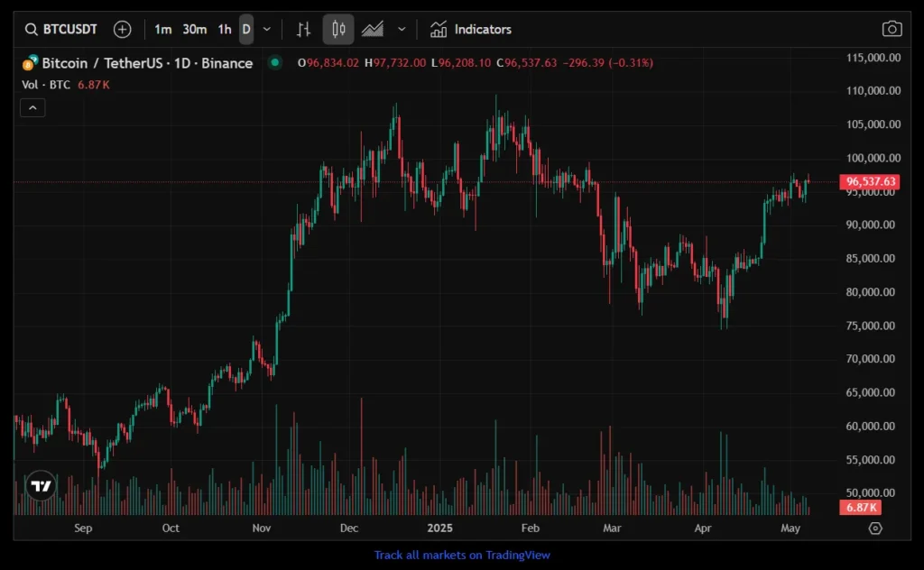Expand the chart style dropdown
The width and height of the screenshot is (924, 570).
pos(402,29)
